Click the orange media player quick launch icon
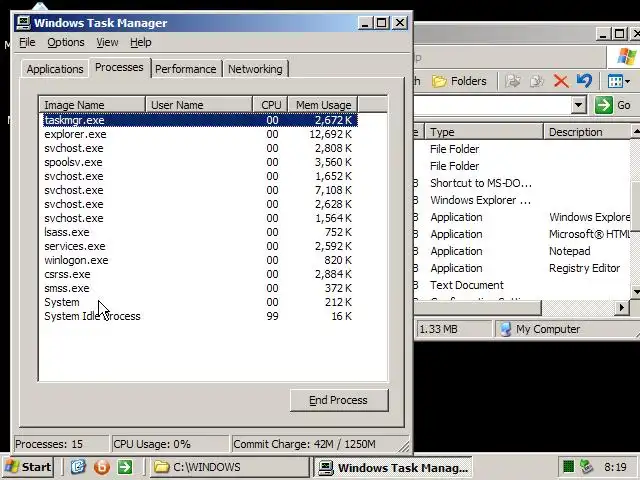The height and width of the screenshot is (480, 640). click(102, 467)
